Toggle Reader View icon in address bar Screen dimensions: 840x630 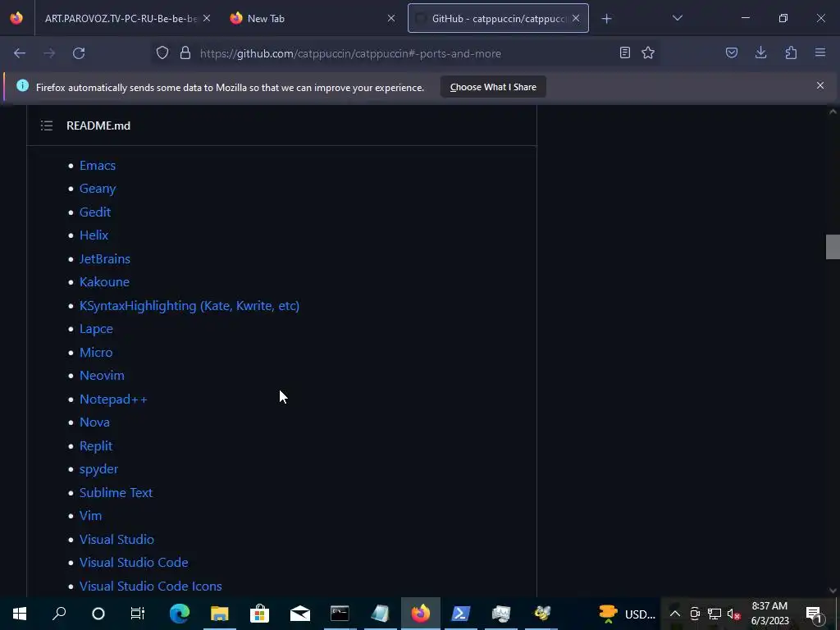tap(624, 52)
